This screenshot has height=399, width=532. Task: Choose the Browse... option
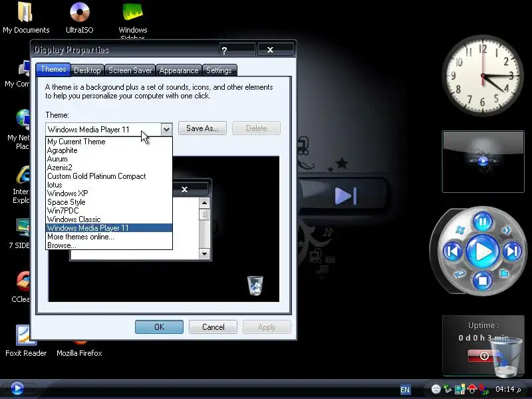pos(109,245)
